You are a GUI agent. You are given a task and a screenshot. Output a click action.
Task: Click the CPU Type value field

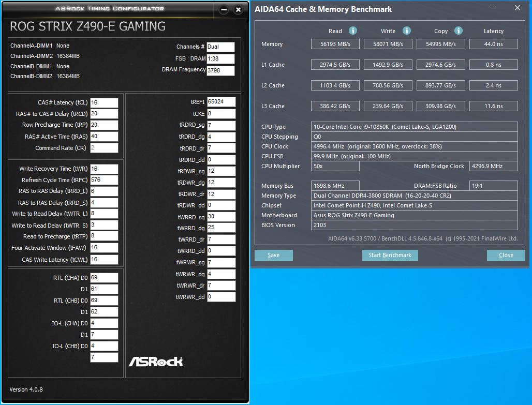click(x=415, y=127)
